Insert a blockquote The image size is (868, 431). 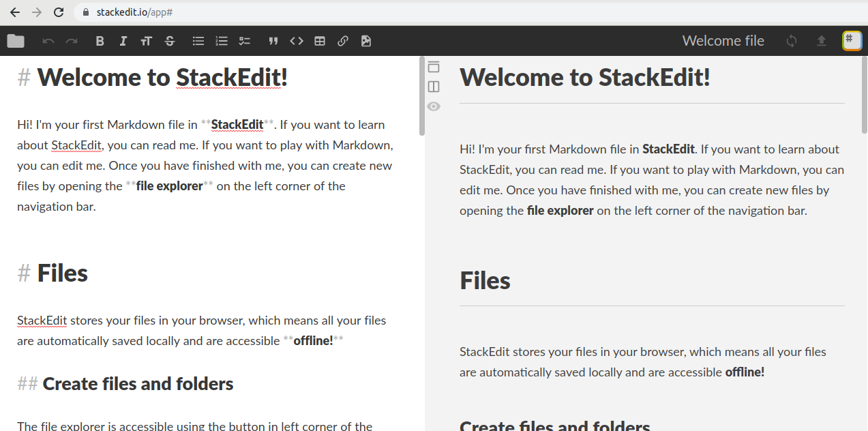pos(273,41)
